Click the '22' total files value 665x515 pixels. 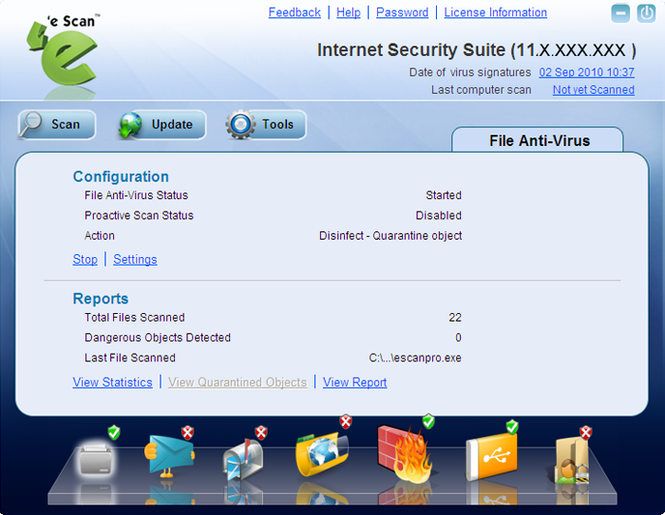point(455,317)
